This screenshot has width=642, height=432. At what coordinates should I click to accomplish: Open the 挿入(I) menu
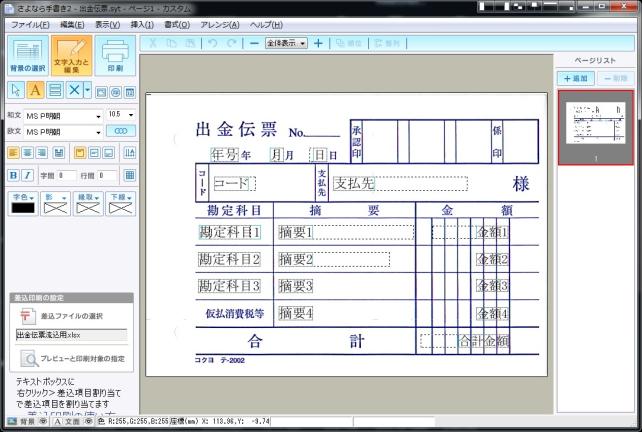(142, 25)
